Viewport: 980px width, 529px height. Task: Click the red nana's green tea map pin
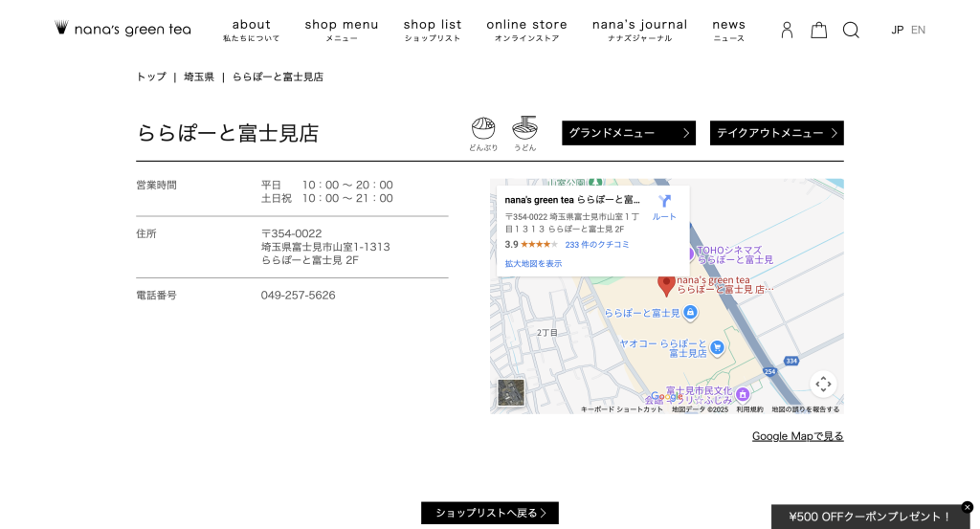(x=666, y=285)
